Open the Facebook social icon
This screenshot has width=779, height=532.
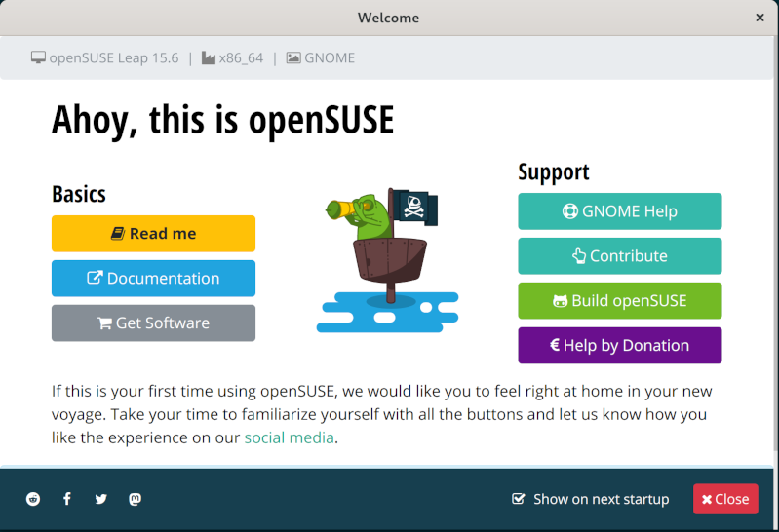click(x=67, y=499)
